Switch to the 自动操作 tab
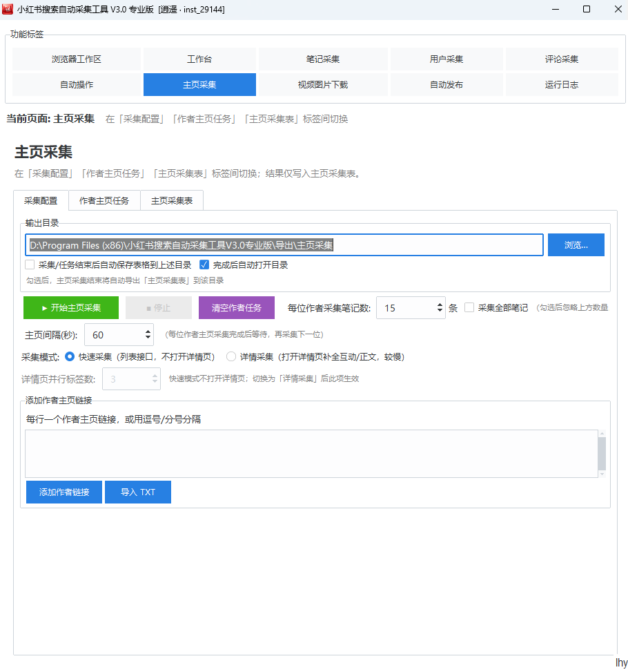The width and height of the screenshot is (628, 672). [77, 84]
